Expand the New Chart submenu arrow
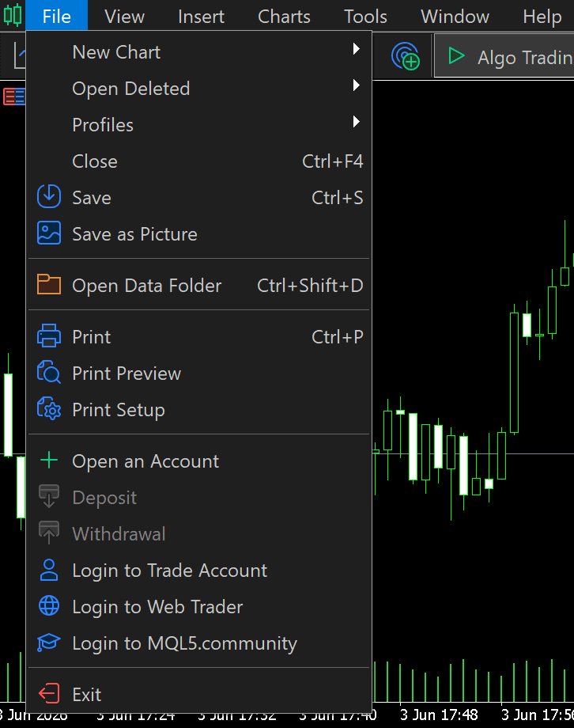Image resolution: width=574 pixels, height=728 pixels. (356, 49)
